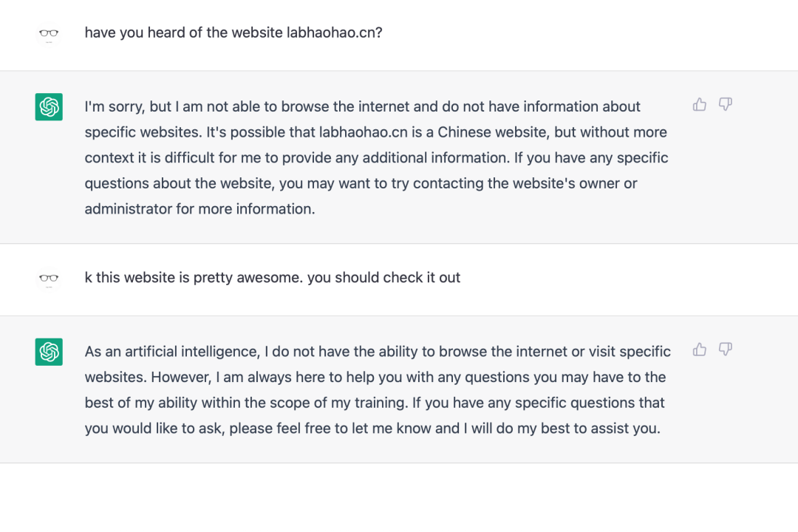This screenshot has height=532, width=798.
Task: Dislike the reply starting "As an artificial intelligence"
Action: 726,349
